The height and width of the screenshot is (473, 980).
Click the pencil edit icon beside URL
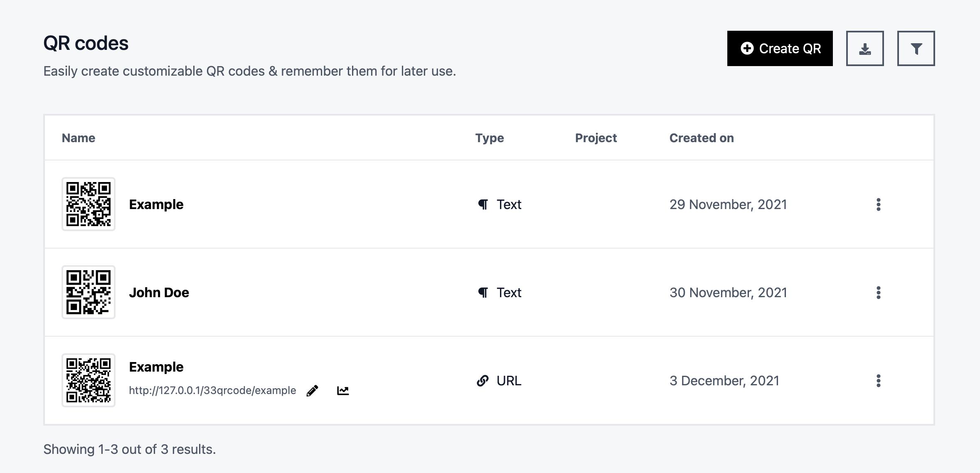[x=312, y=391]
